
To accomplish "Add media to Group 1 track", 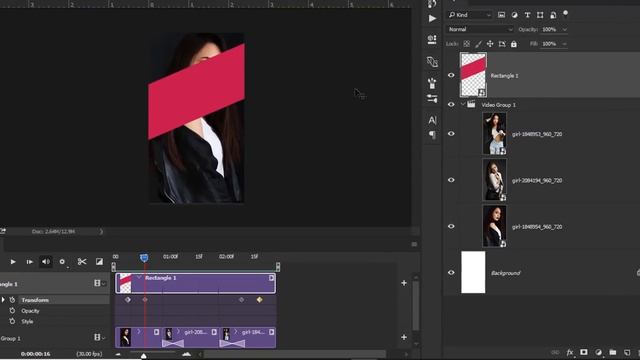I will click(404, 337).
